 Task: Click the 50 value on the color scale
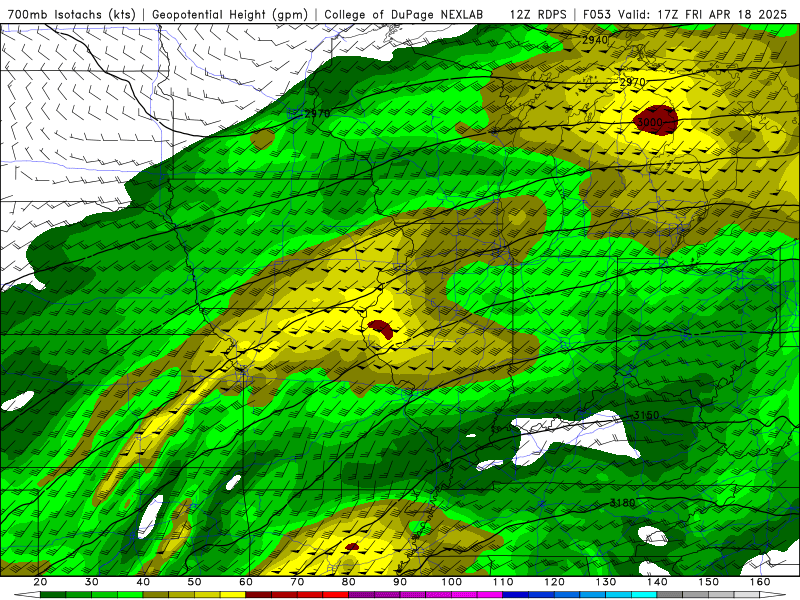[x=194, y=582]
